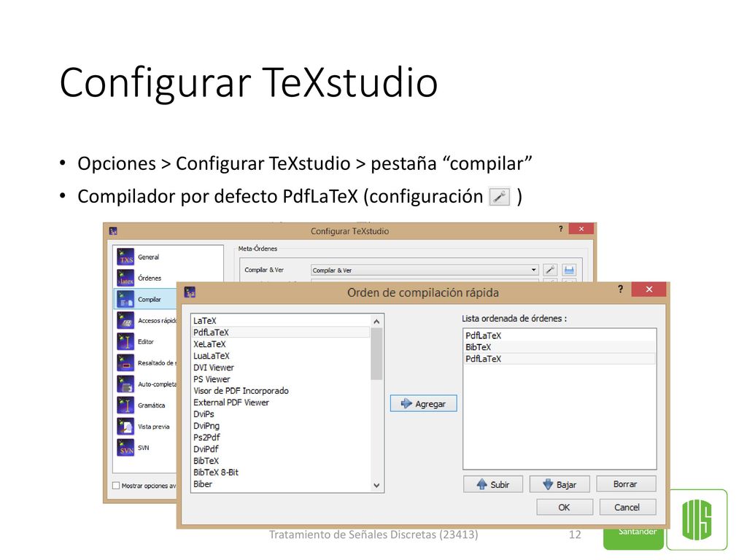Confirm with the OK button
747x560 pixels.
tap(565, 507)
